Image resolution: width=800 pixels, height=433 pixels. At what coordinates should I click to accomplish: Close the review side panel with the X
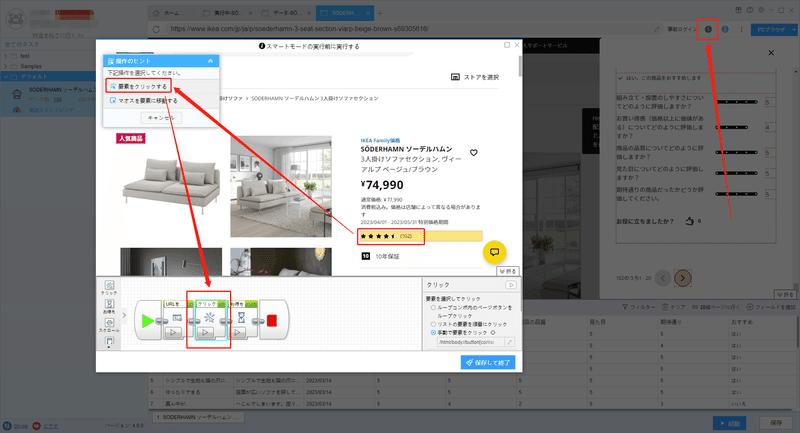(771, 53)
